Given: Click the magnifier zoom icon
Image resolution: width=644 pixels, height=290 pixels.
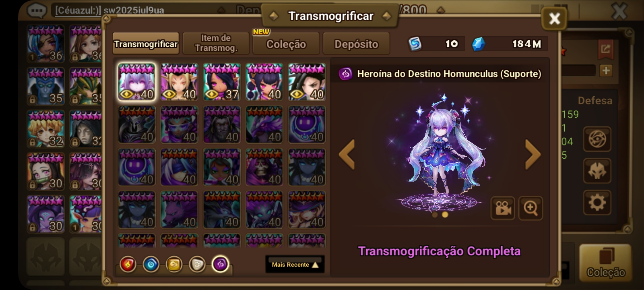Looking at the screenshot, I should coord(530,208).
